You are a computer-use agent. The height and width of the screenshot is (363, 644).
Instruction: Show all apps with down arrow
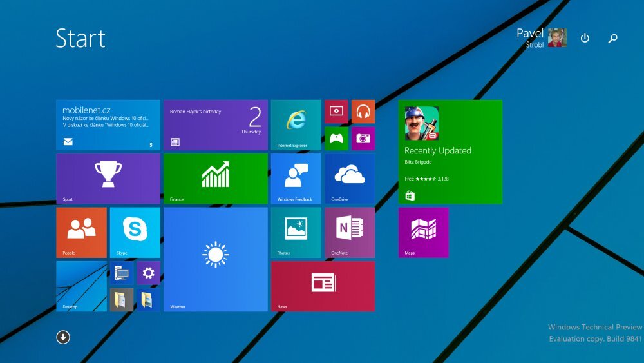pos(63,337)
